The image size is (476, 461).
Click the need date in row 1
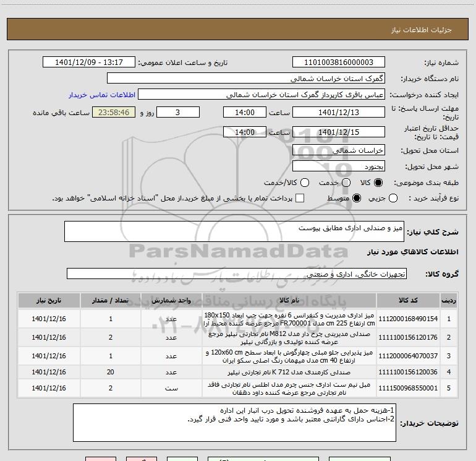[49, 319]
